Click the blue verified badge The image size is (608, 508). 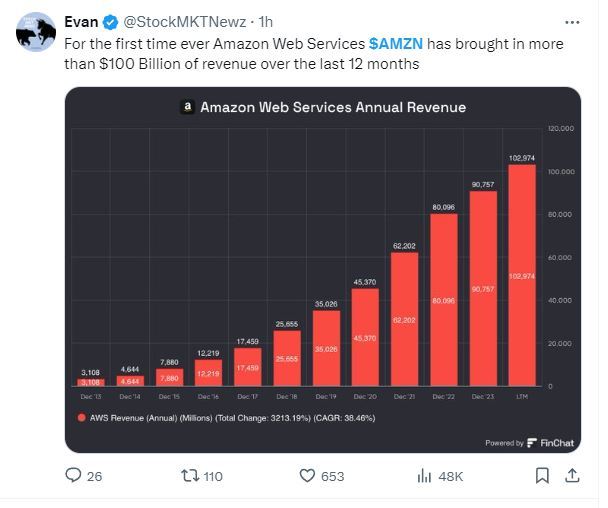(x=111, y=21)
